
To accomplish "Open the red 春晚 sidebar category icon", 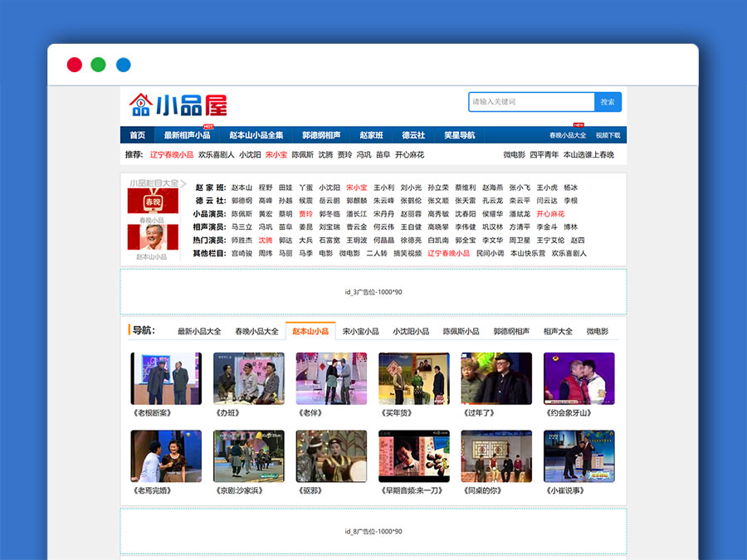I will 152,202.
